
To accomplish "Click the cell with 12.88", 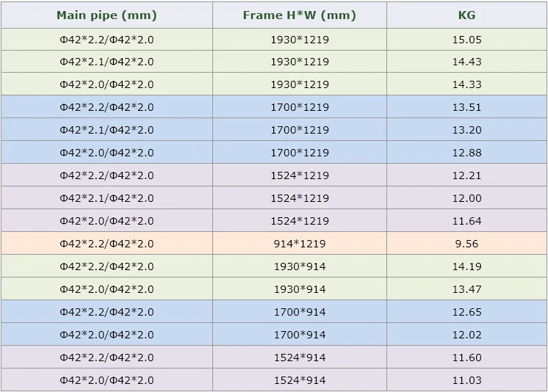I will (466, 153).
